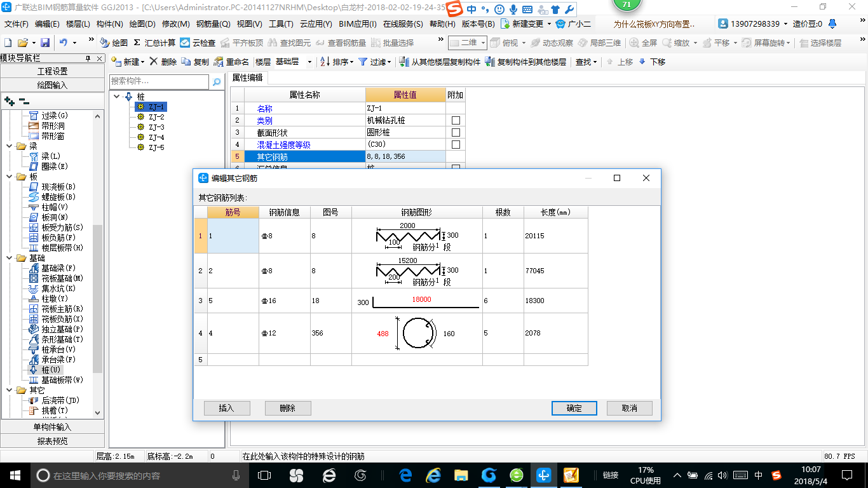Click the plus expand-all icon in navigator
The width and height of the screenshot is (868, 488).
[x=10, y=100]
